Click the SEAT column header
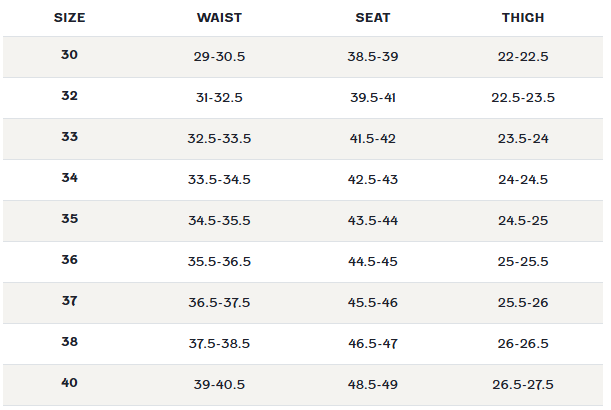Image resolution: width=611 pixels, height=410 pixels. coord(373,18)
